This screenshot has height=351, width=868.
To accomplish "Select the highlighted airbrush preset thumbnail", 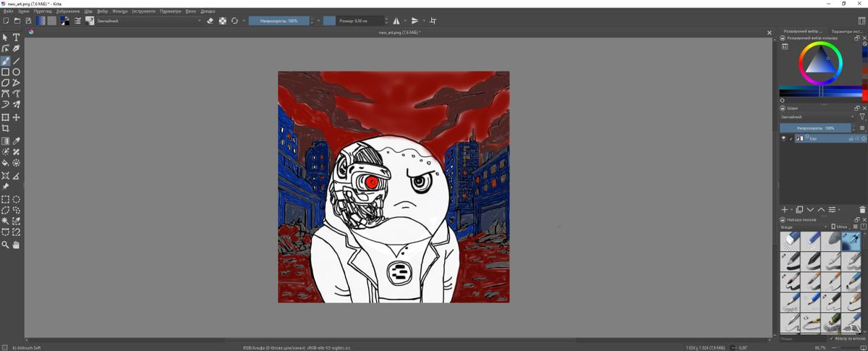I will click(851, 241).
